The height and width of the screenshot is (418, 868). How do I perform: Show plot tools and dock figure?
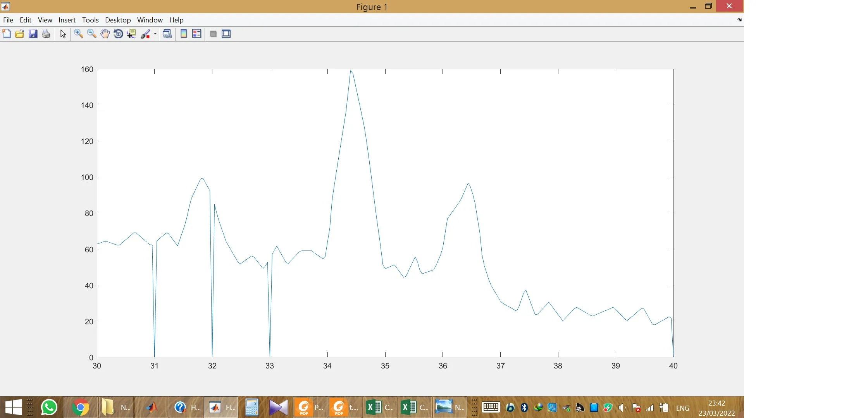(x=226, y=34)
